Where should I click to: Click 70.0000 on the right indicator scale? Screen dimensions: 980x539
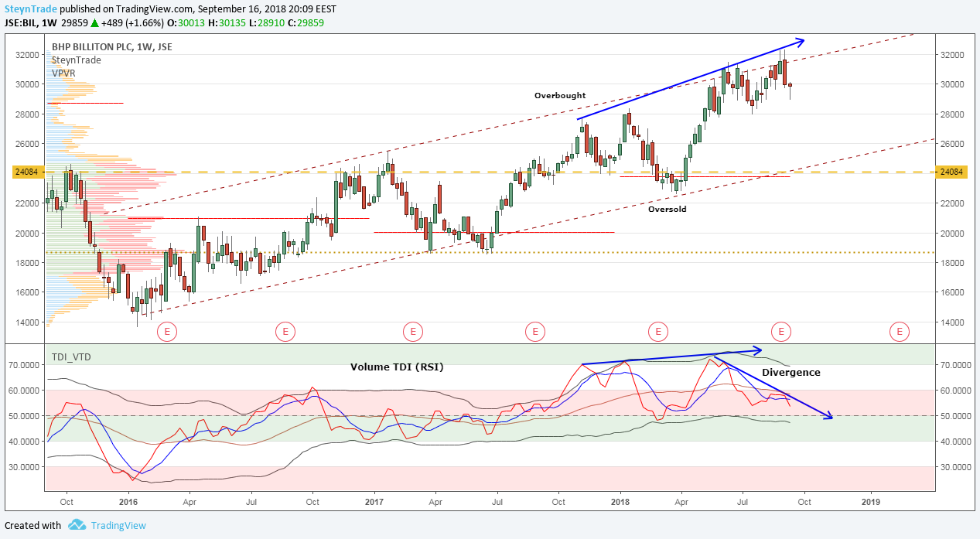956,364
